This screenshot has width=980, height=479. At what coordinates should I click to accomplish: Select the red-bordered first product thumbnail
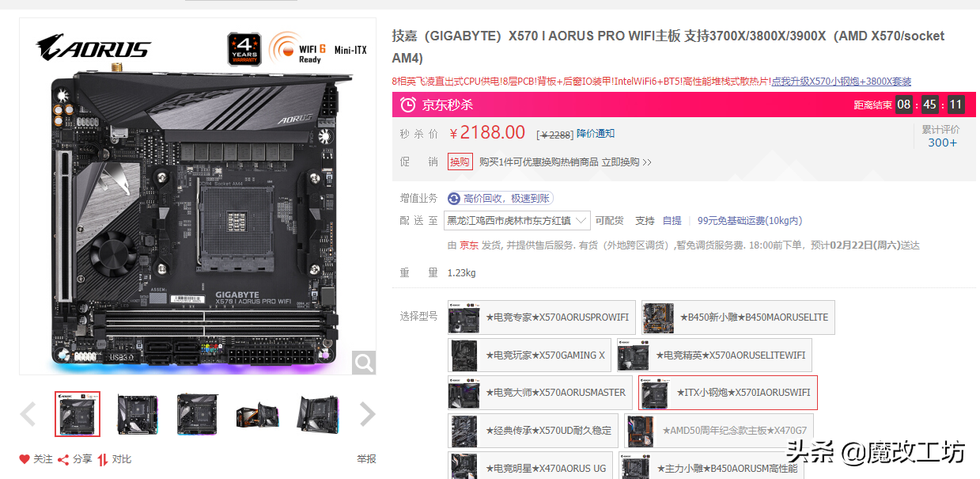(x=78, y=413)
